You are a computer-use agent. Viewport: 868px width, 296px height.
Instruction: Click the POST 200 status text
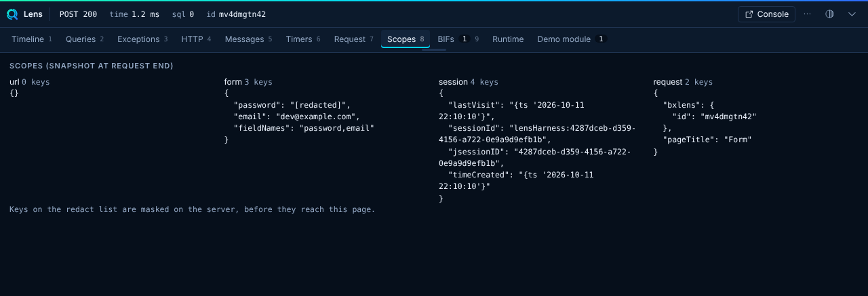78,14
